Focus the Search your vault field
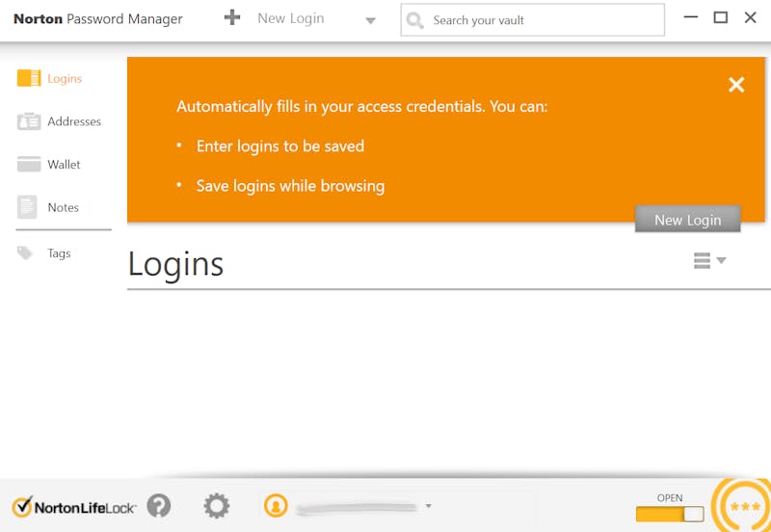 [533, 20]
